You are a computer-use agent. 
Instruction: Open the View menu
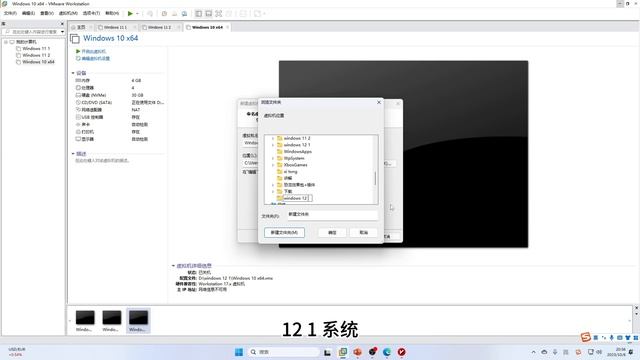[47, 13]
